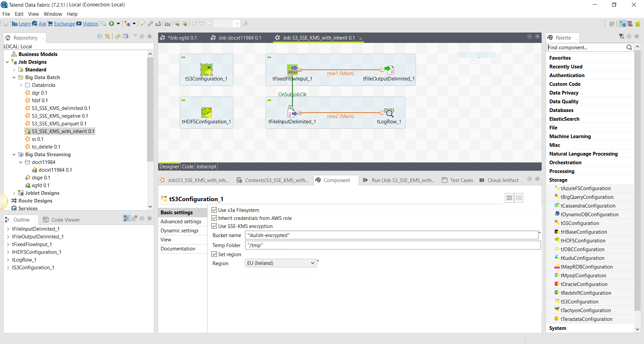Viewport: 644px width, 344px height.
Task: Toggle Inherit credentials from AWS role
Action: click(214, 218)
